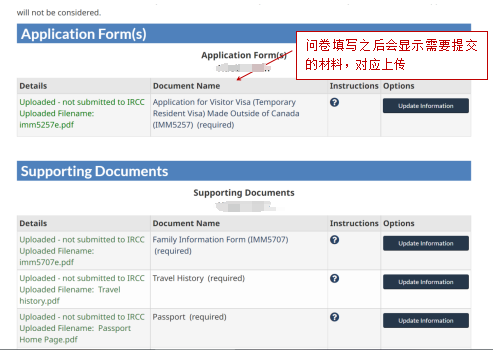The height and width of the screenshot is (361, 493).
Task: Open help icon for IMM5257 application form
Action: click(x=334, y=102)
